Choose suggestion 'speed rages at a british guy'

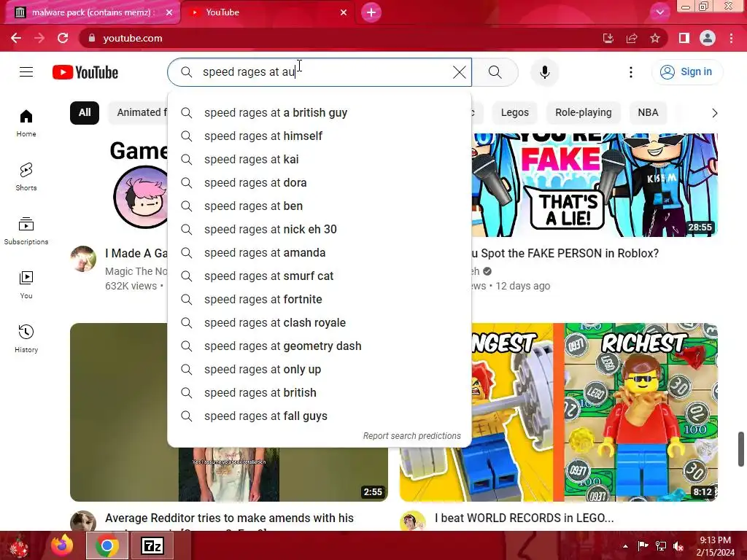click(320, 113)
